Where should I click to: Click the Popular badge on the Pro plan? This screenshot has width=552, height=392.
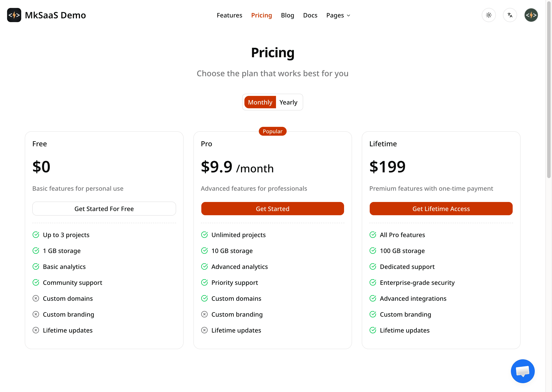pyautogui.click(x=272, y=131)
